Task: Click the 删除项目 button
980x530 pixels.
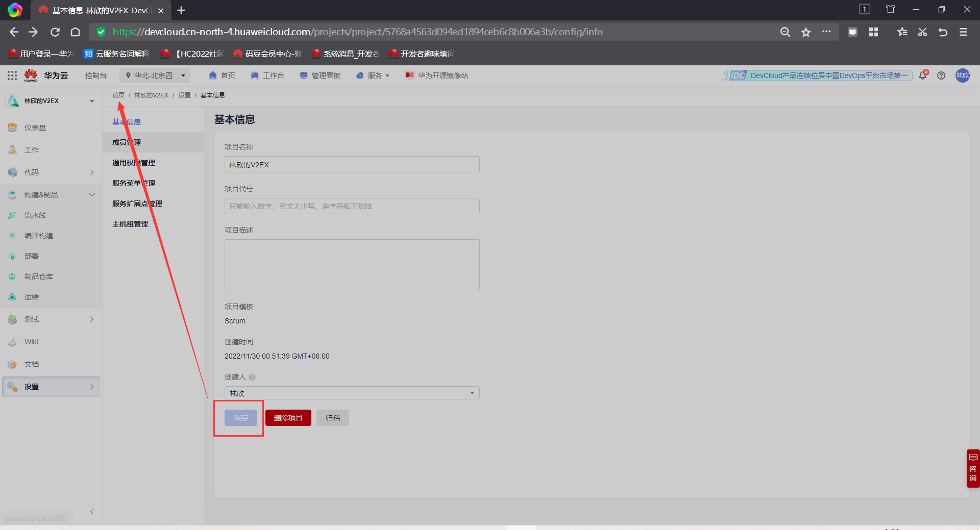Action: pyautogui.click(x=288, y=418)
